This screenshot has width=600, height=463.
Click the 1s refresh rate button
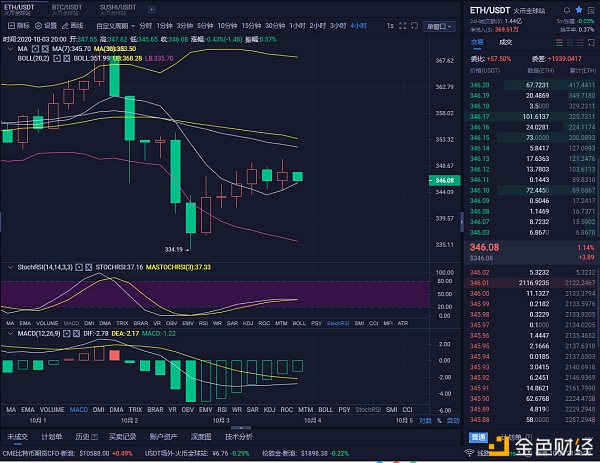click(x=390, y=26)
